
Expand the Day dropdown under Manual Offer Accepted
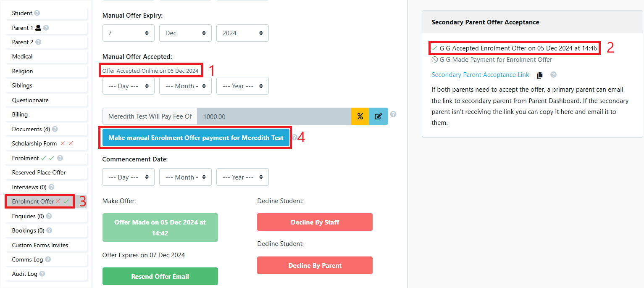[x=128, y=86]
